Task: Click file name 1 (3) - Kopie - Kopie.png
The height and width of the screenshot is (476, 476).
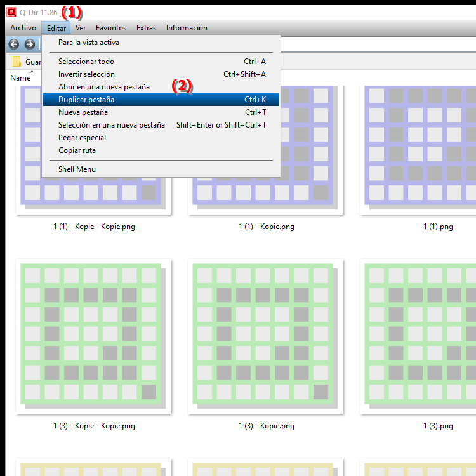Action: click(94, 426)
